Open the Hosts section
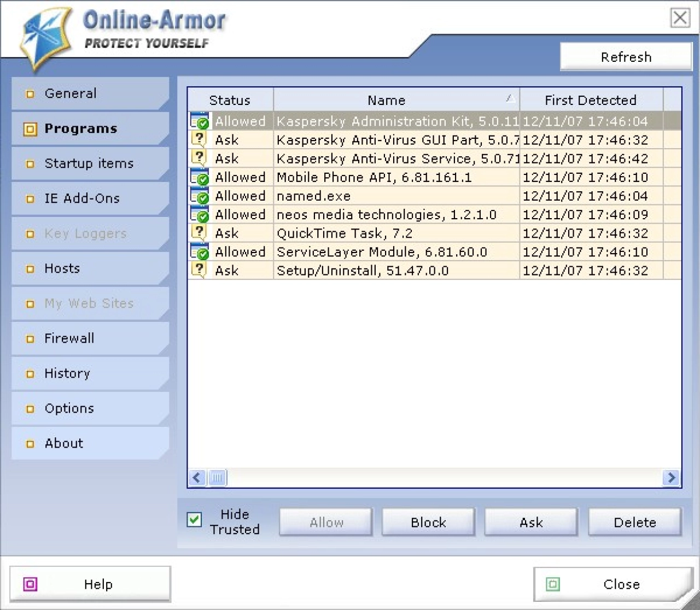Screen dimensions: 700x610 pyautogui.click(x=90, y=268)
